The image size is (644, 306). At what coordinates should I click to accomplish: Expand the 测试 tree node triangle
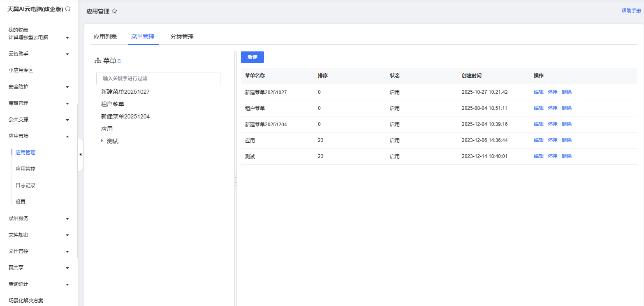click(102, 141)
